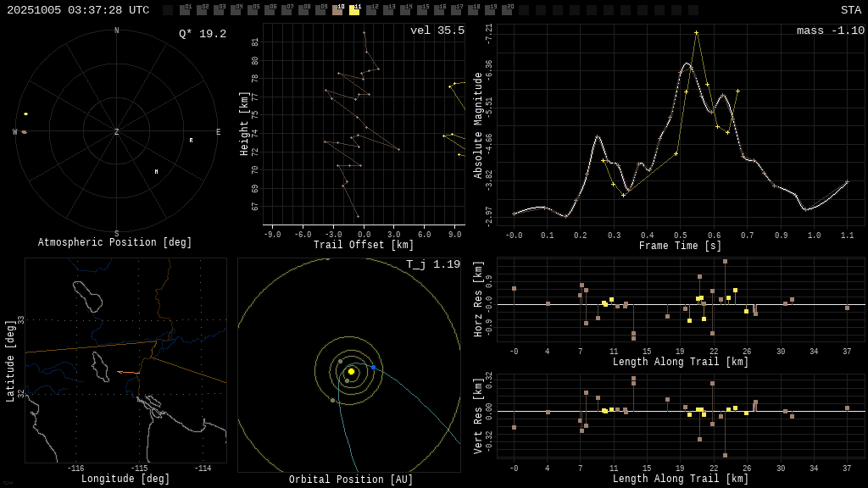The height and width of the screenshot is (488, 868).
Task: Click the highest yellow peak on magnitude curve
Action: (x=696, y=33)
